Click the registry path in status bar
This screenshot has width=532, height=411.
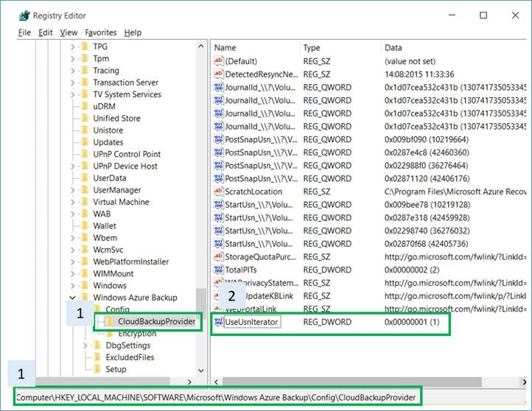click(216, 398)
